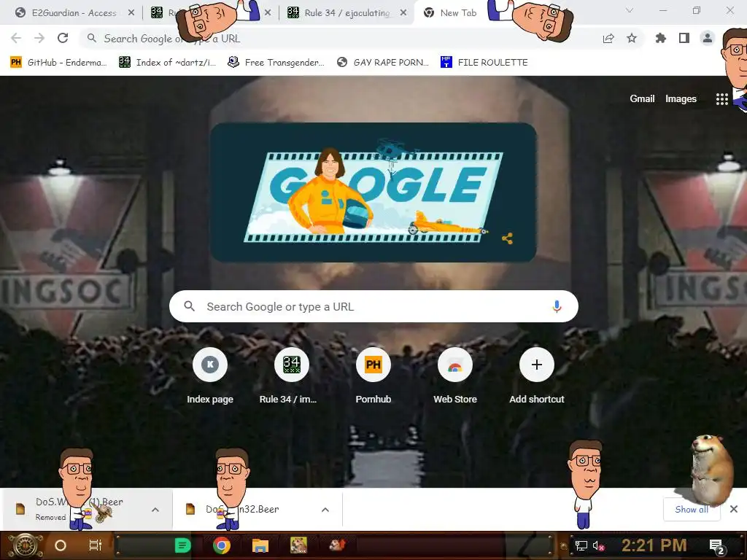
Task: Close the downloads bar
Action: (x=734, y=509)
